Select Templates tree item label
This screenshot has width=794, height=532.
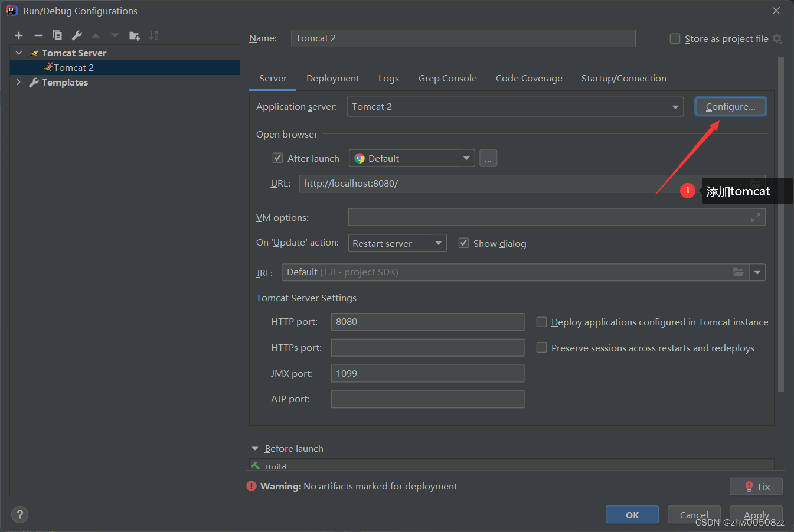(x=65, y=83)
